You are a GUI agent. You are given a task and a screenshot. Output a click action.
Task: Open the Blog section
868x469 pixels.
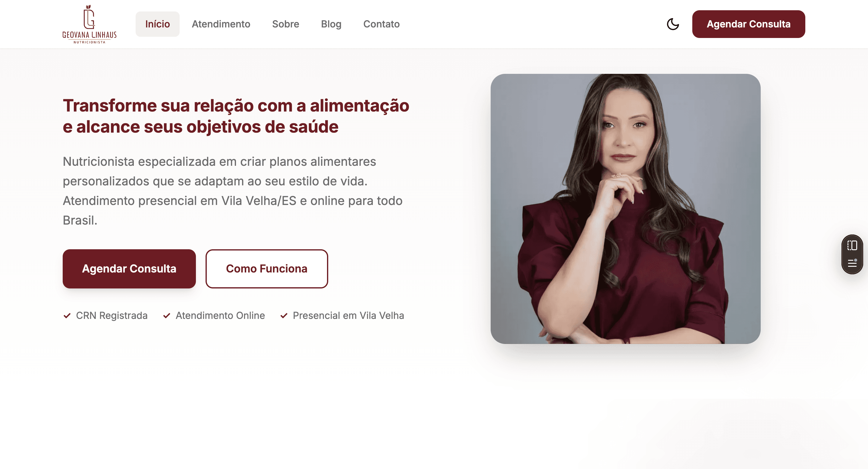pyautogui.click(x=331, y=24)
